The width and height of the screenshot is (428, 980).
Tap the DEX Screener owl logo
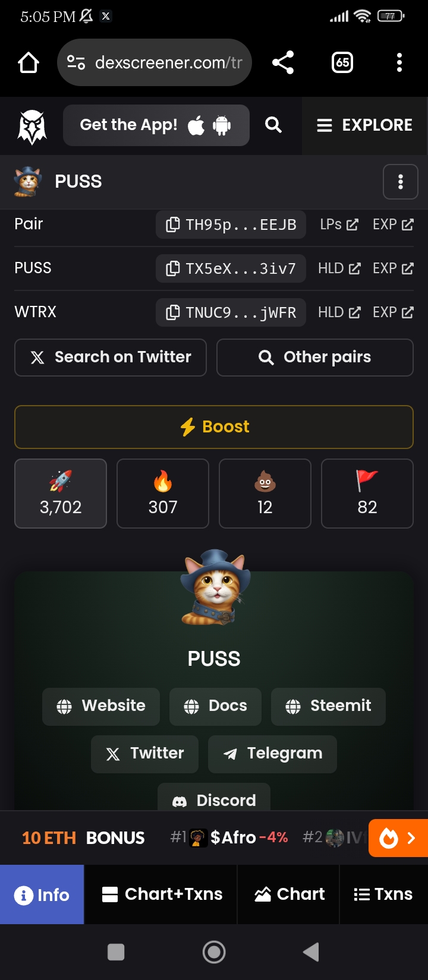pos(32,127)
